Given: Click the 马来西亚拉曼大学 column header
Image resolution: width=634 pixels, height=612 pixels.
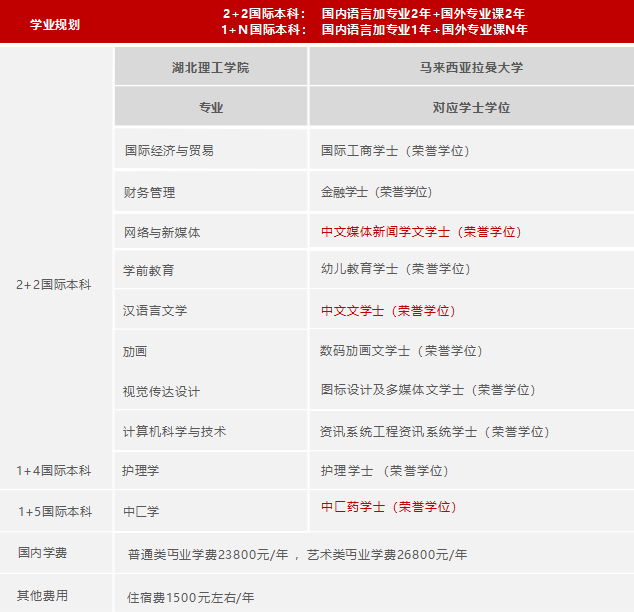Looking at the screenshot, I should pos(471,68).
